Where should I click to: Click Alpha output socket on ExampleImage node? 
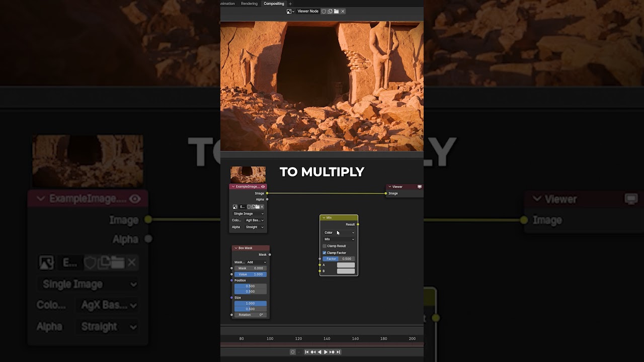[267, 200]
